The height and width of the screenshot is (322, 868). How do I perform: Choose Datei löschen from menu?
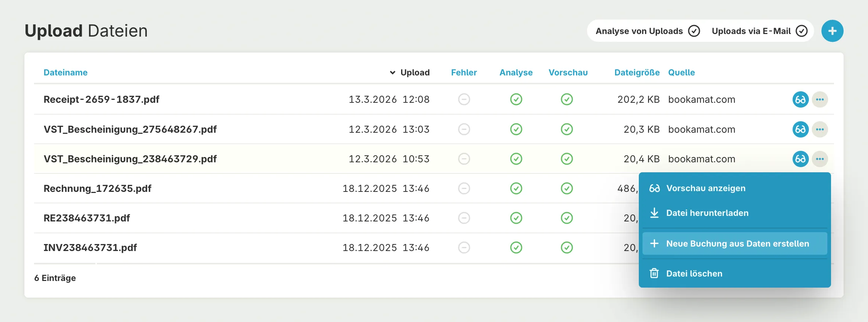(694, 274)
